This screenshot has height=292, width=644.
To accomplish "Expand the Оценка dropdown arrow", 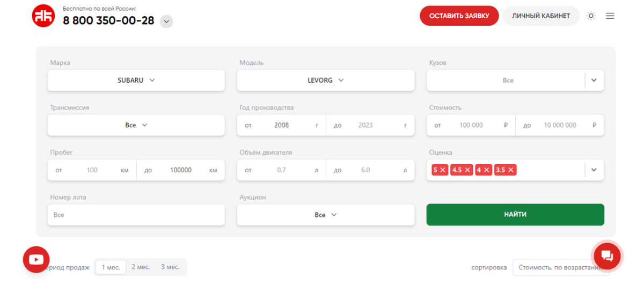I will pyautogui.click(x=594, y=170).
